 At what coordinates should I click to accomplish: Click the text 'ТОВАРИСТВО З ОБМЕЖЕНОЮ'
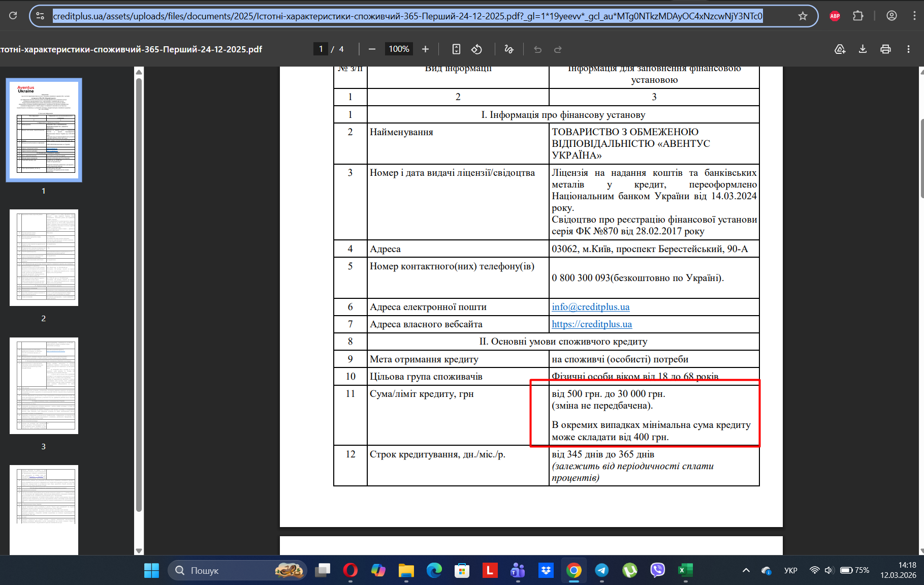coord(625,132)
